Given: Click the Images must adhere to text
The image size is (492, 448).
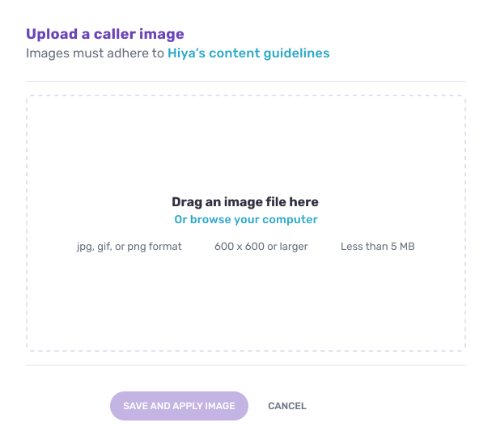Looking at the screenshot, I should point(95,53).
